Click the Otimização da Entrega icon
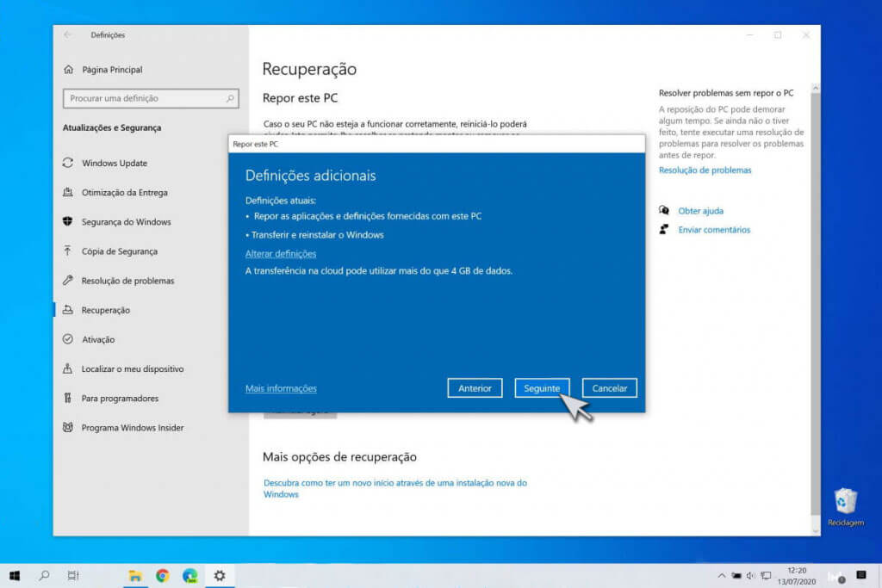Image resolution: width=882 pixels, height=588 pixels. [68, 192]
